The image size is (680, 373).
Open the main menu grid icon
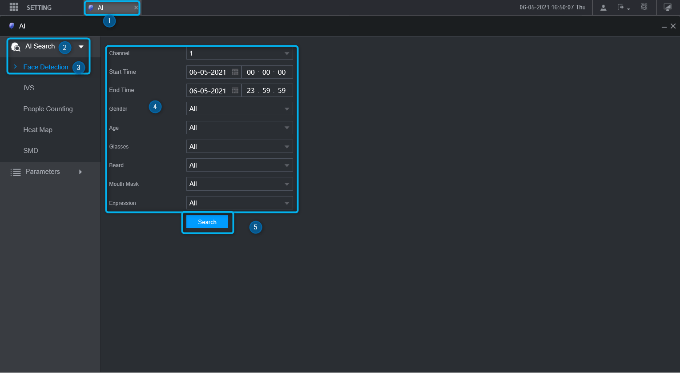[x=14, y=7]
